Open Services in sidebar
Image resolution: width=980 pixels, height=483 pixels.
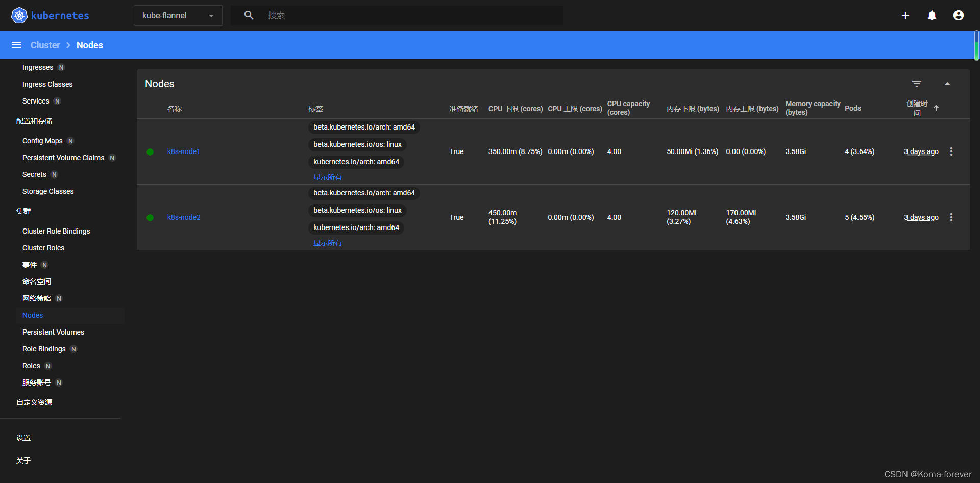(36, 101)
